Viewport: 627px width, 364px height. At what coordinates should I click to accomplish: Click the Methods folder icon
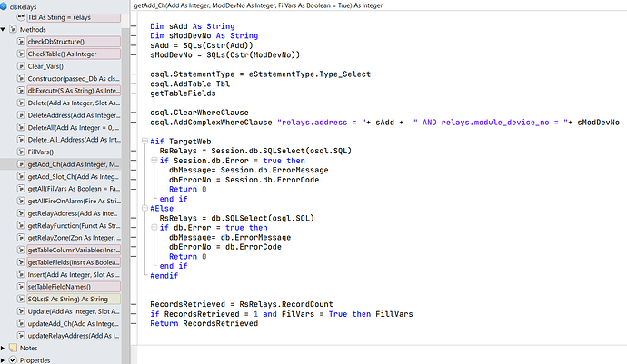11,30
